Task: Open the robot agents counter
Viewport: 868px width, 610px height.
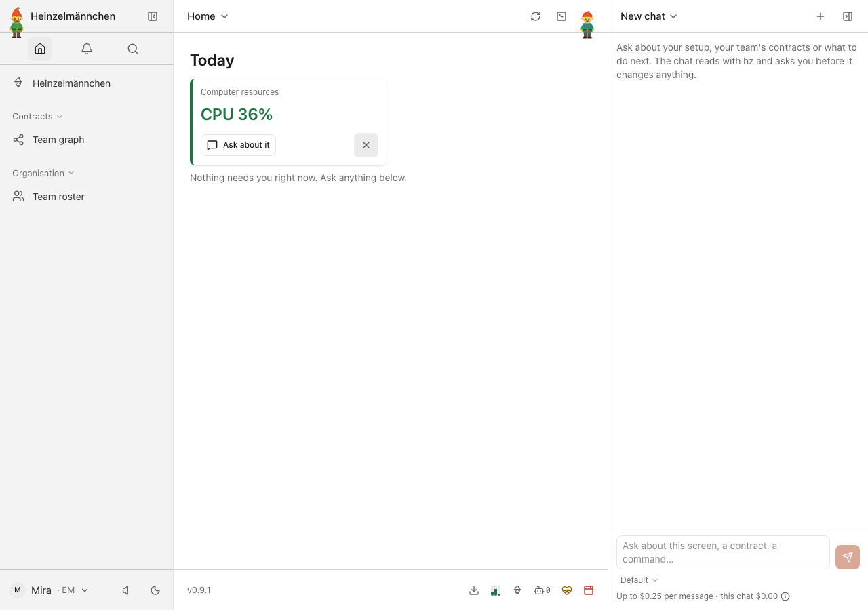Action: point(542,590)
